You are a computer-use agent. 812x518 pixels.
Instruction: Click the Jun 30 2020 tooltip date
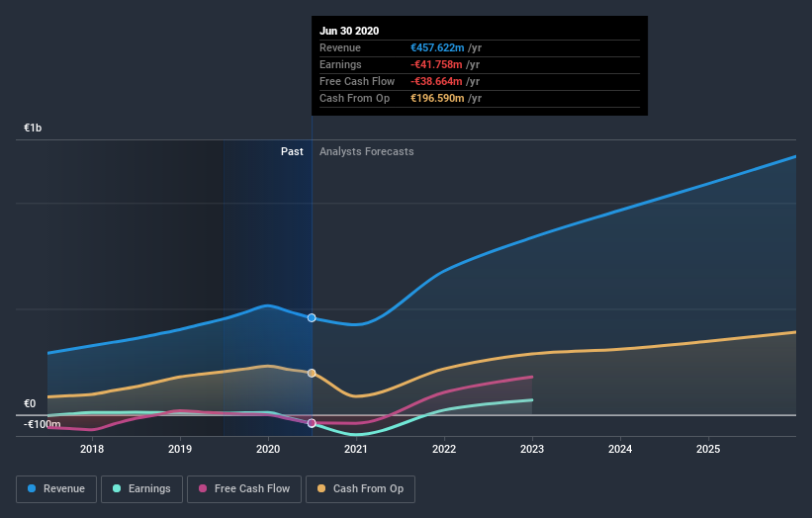tap(349, 31)
